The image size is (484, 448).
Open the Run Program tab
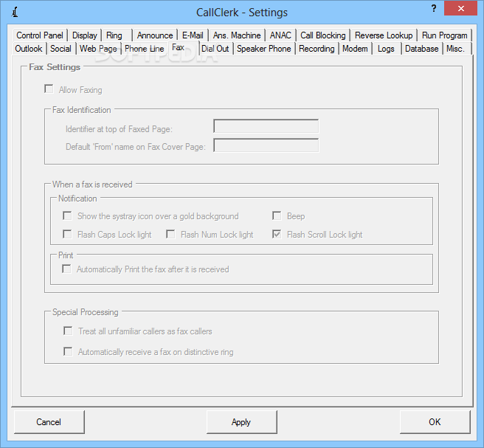[x=444, y=35]
